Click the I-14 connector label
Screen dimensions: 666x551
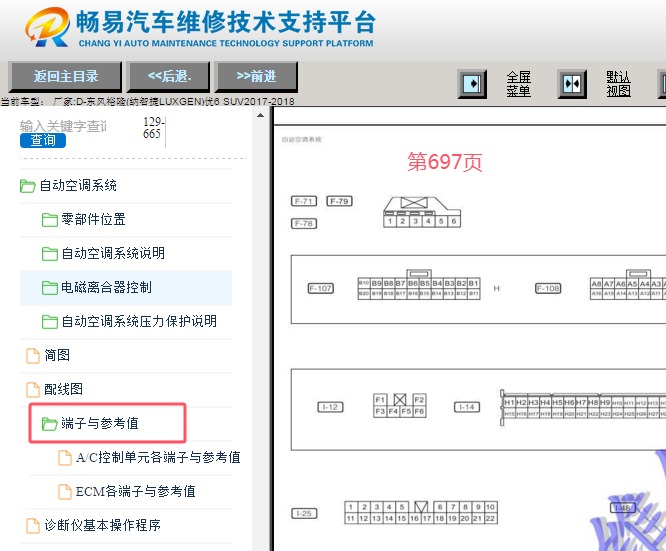point(467,407)
